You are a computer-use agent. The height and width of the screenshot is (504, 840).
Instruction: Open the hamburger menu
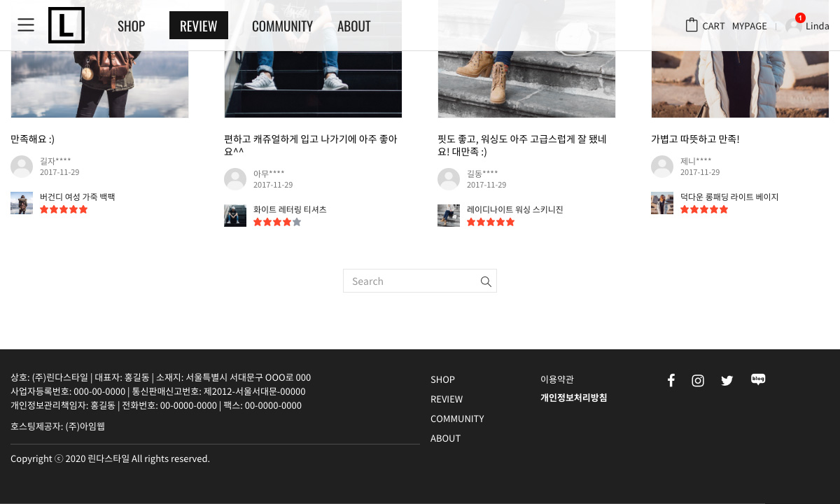(x=26, y=25)
